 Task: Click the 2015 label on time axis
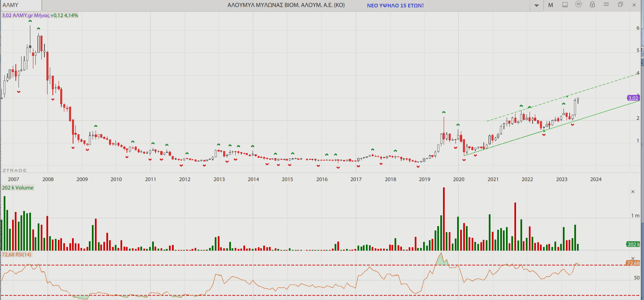point(287,179)
